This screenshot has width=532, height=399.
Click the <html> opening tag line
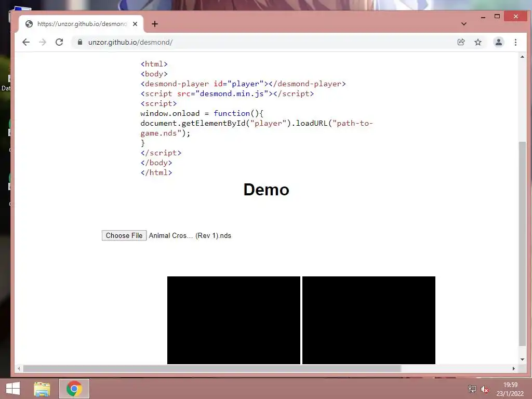[x=154, y=64]
